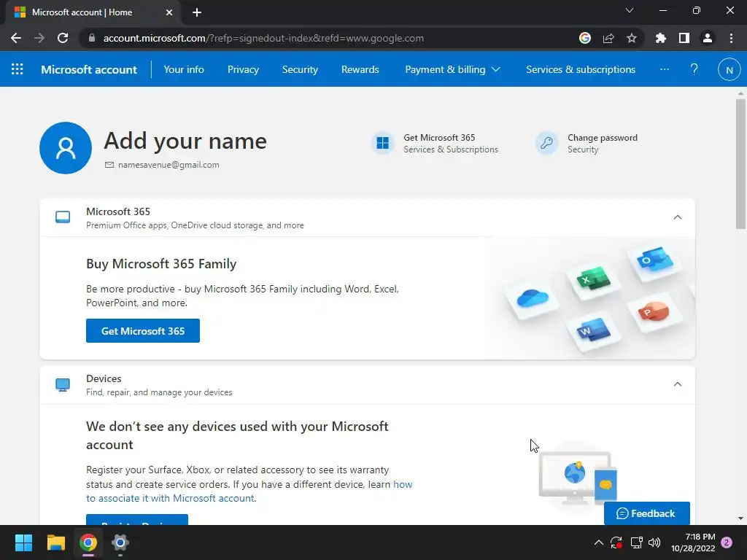The width and height of the screenshot is (747, 560).
Task: Open the volume speaker tray icon
Action: click(654, 542)
